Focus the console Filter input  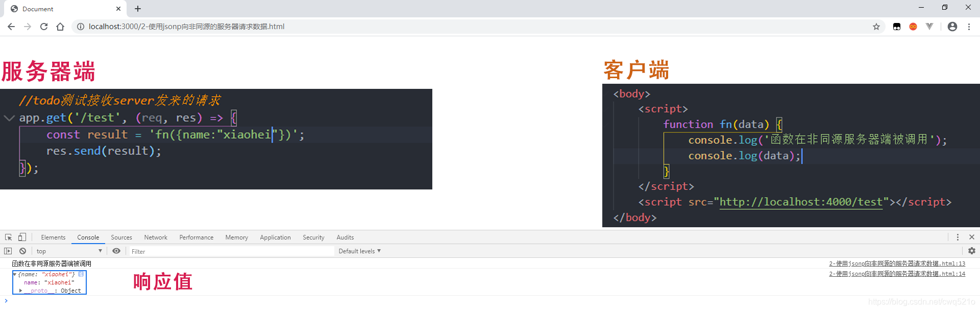[232, 251]
